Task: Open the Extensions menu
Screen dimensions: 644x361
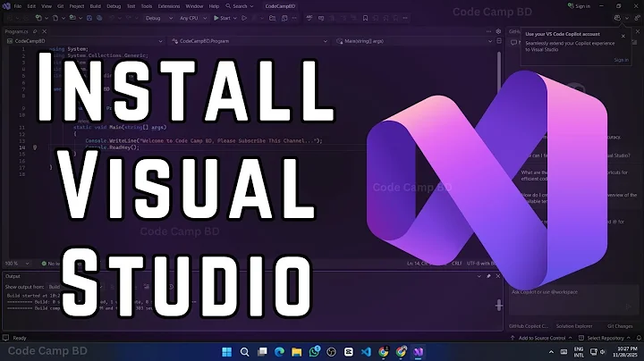Action: pyautogui.click(x=169, y=6)
